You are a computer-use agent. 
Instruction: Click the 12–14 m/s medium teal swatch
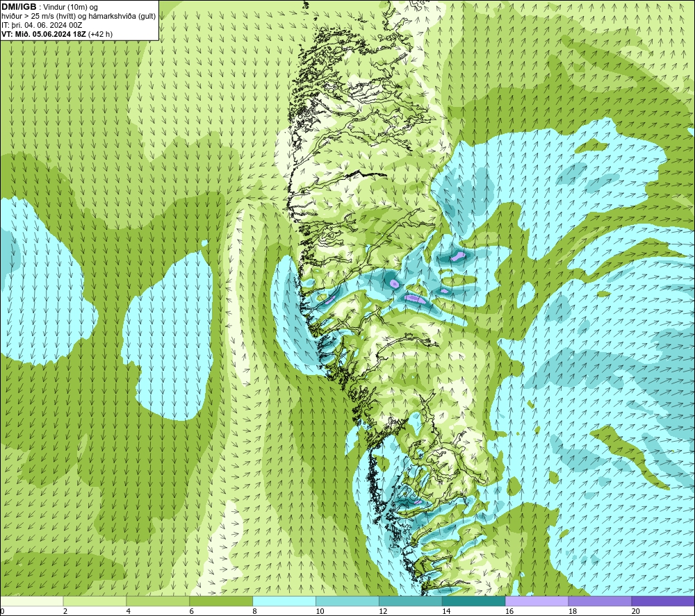tap(411, 601)
